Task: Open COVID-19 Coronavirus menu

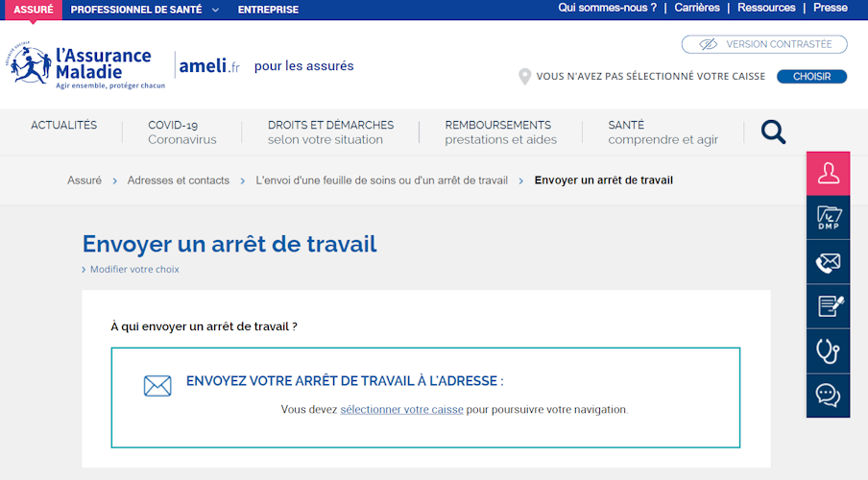Action: [182, 132]
